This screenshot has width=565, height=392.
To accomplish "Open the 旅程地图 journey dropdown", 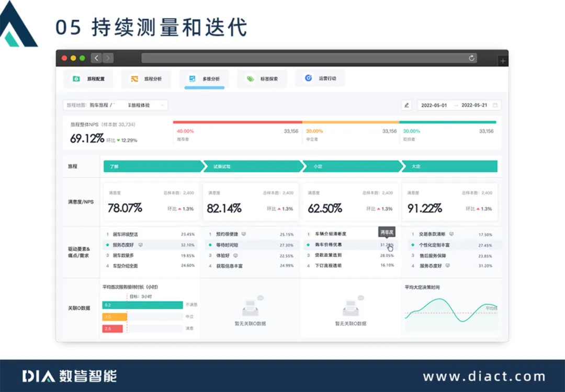I will [x=115, y=105].
